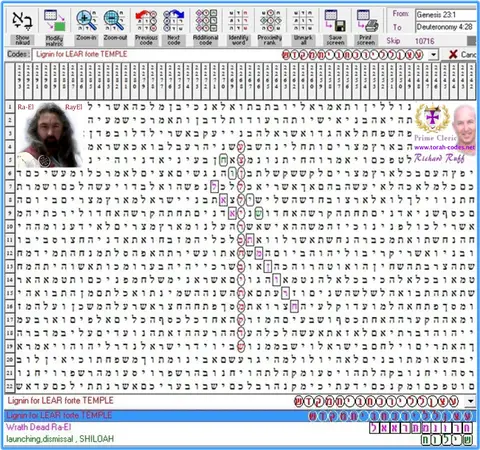Click the Codes combo box text field

coord(230,54)
